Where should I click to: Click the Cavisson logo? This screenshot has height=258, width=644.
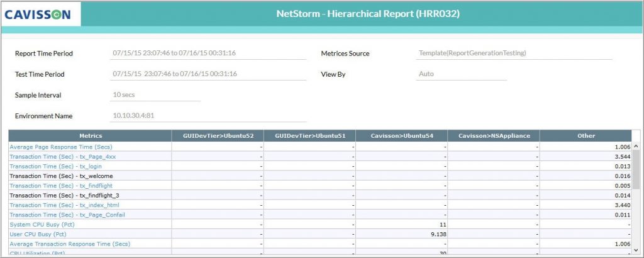[38, 14]
